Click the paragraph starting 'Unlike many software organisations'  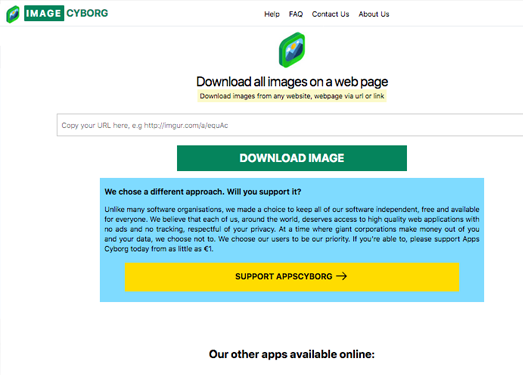tap(292, 229)
